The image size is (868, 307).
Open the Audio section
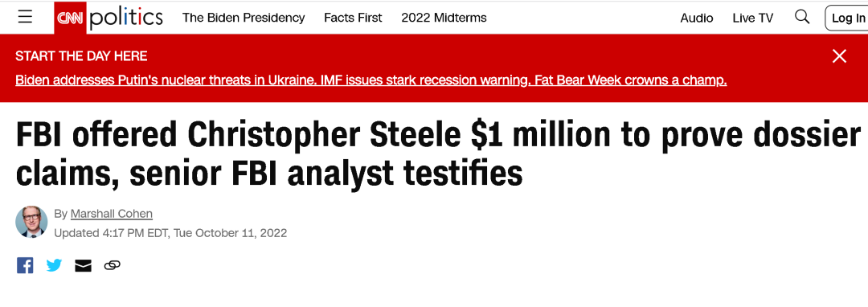click(x=697, y=18)
